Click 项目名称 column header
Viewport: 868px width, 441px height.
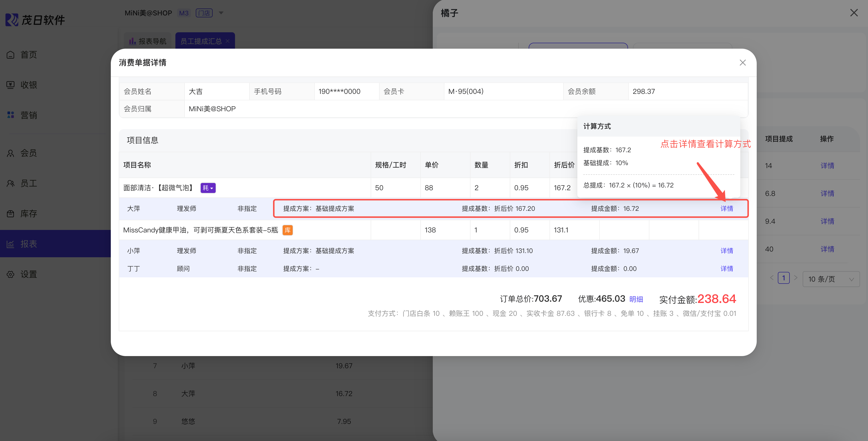click(137, 165)
